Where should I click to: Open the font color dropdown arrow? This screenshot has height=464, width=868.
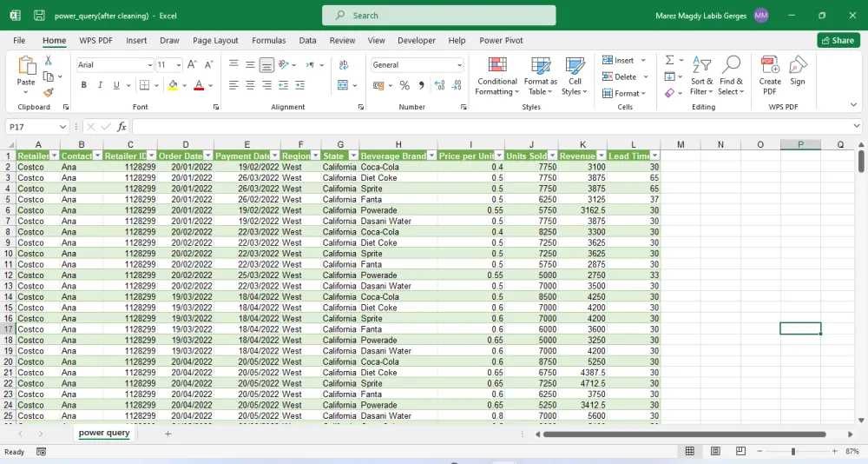coord(210,85)
